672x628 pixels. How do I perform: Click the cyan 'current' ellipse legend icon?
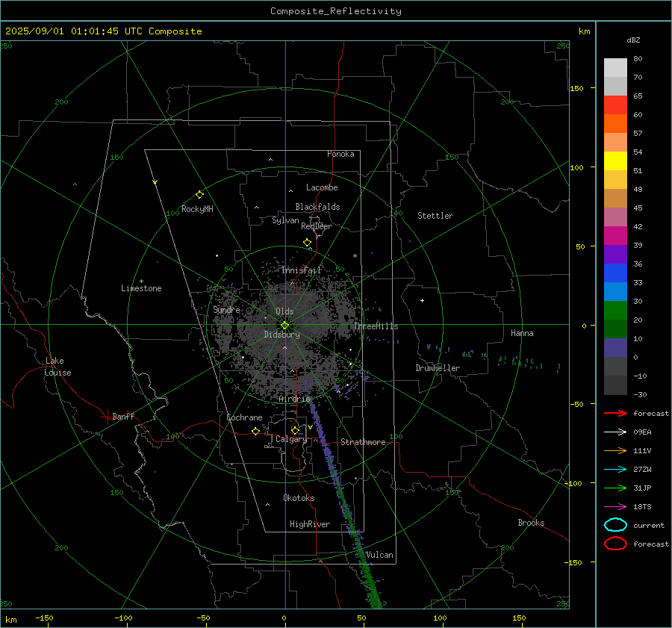[615, 525]
